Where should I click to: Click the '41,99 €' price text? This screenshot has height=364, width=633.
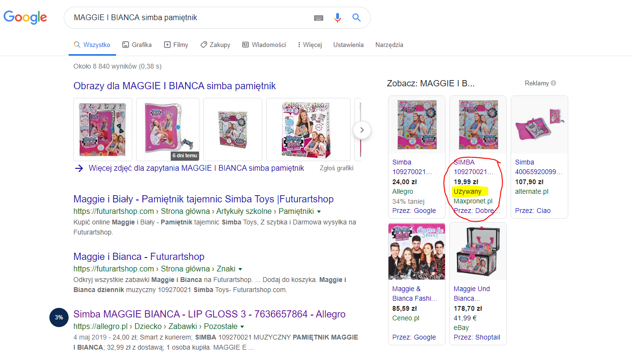tap(466, 318)
